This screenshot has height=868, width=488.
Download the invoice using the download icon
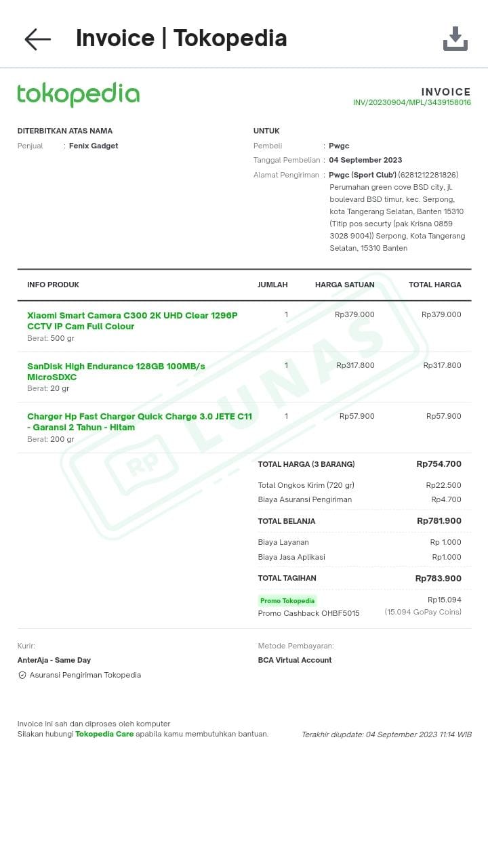click(x=455, y=39)
